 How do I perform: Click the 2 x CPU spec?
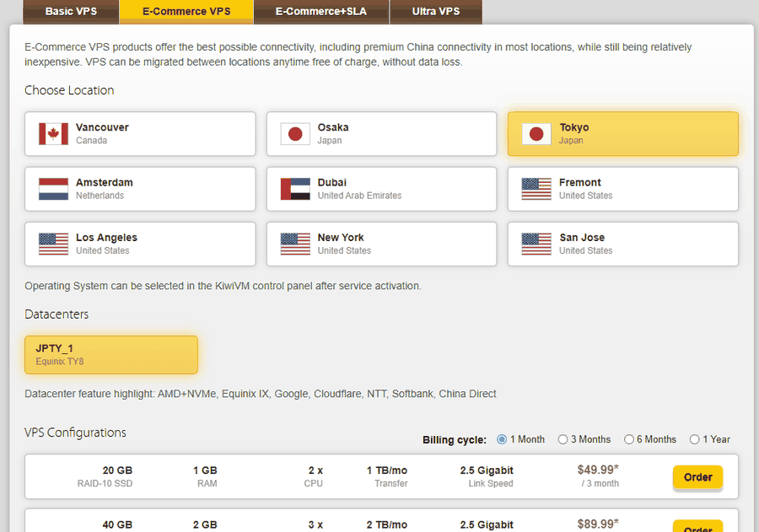pos(315,476)
